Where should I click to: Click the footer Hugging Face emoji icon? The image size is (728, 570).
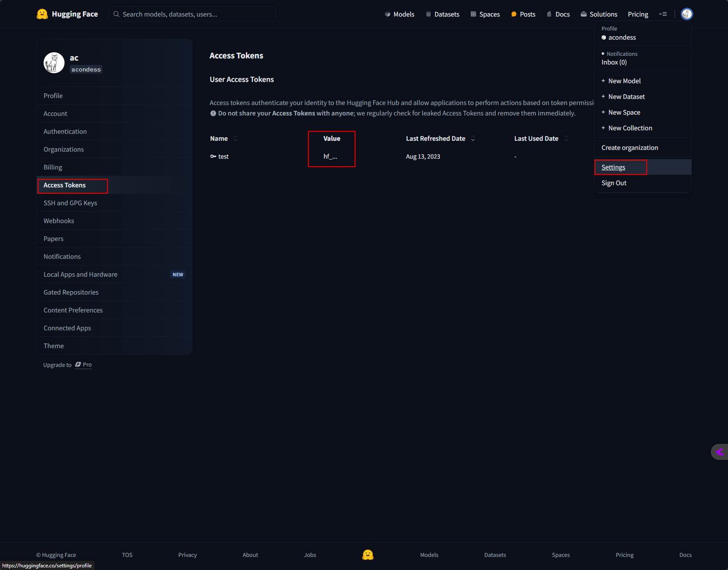tap(368, 555)
